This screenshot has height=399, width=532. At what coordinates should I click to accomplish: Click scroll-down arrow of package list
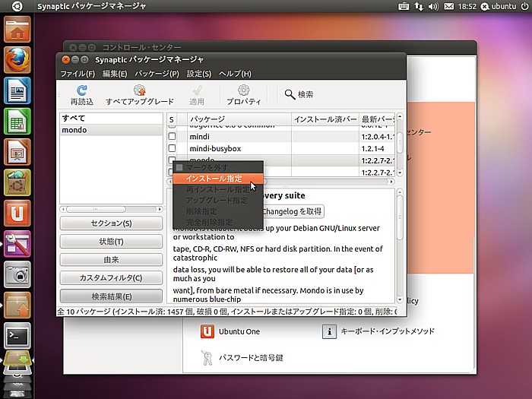[x=400, y=173]
